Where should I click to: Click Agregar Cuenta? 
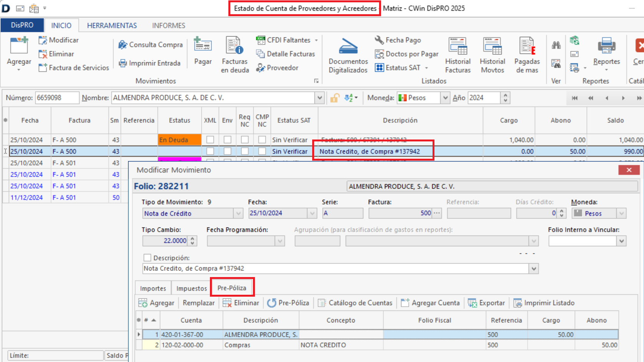(430, 303)
